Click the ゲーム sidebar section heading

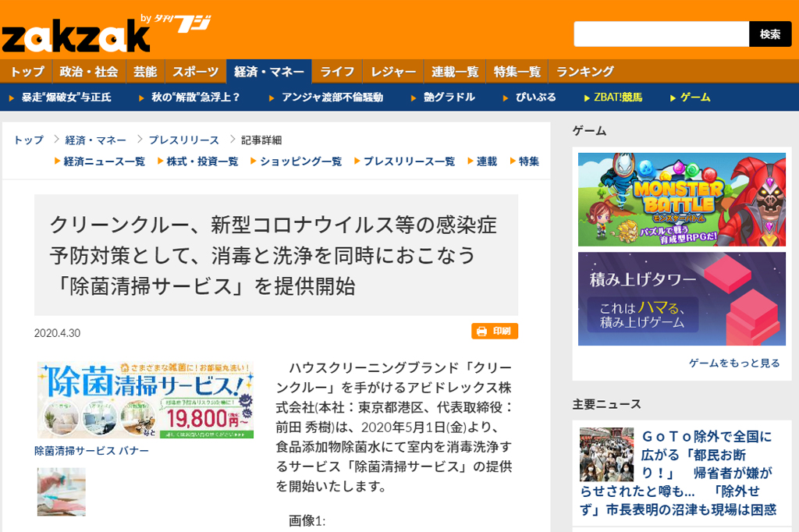click(590, 131)
